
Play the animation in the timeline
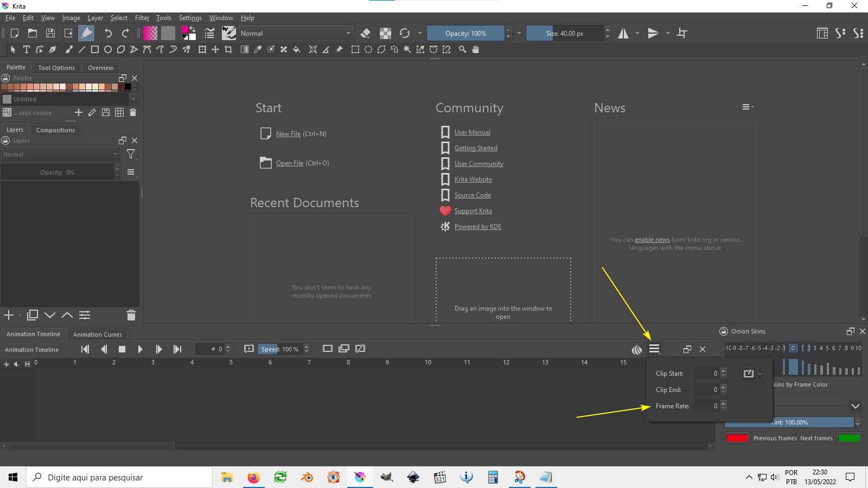(x=141, y=349)
